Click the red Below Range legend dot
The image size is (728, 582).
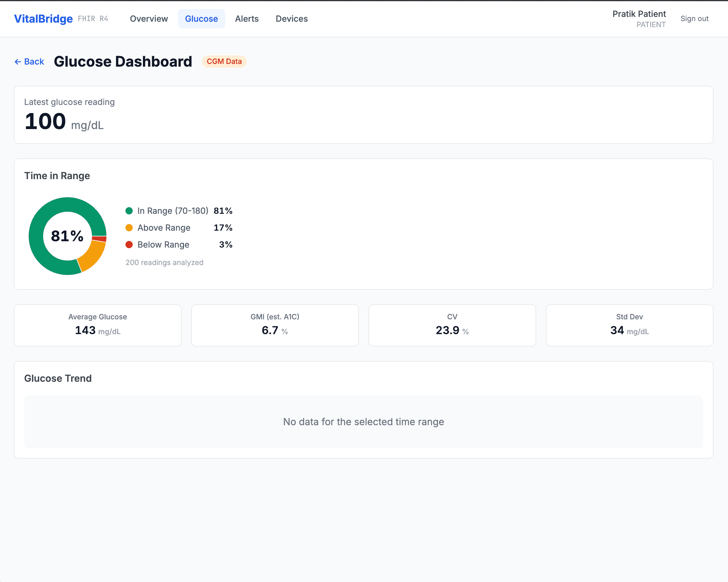point(129,245)
